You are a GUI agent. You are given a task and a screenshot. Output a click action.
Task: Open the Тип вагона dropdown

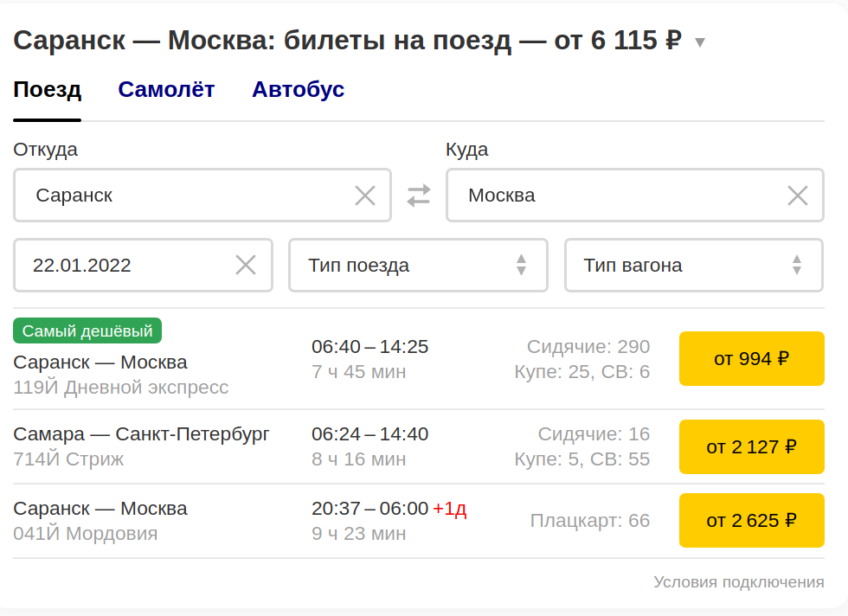[693, 265]
